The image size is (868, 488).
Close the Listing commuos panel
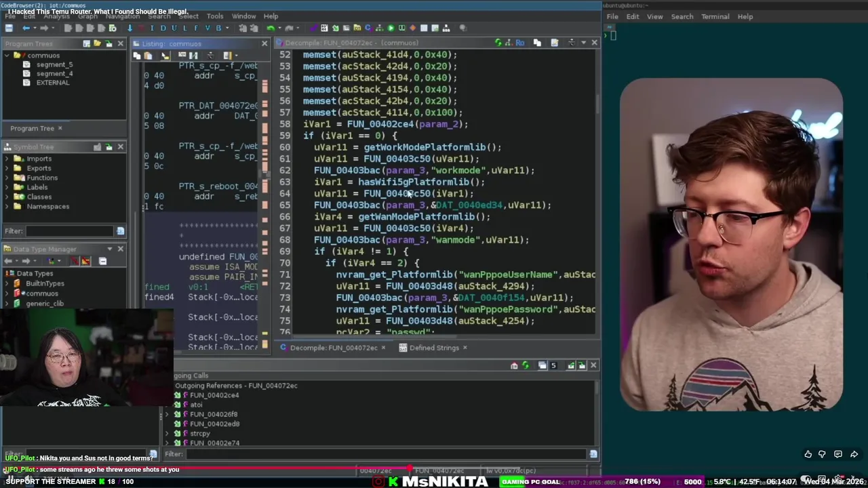pos(264,43)
